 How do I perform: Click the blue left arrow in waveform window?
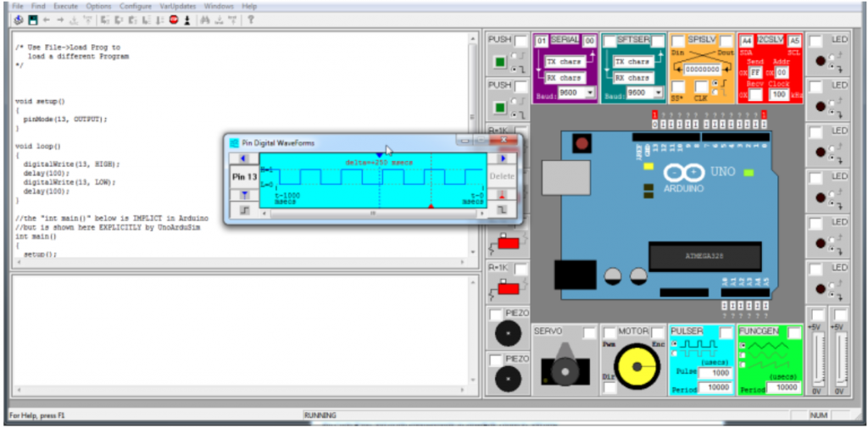244,158
